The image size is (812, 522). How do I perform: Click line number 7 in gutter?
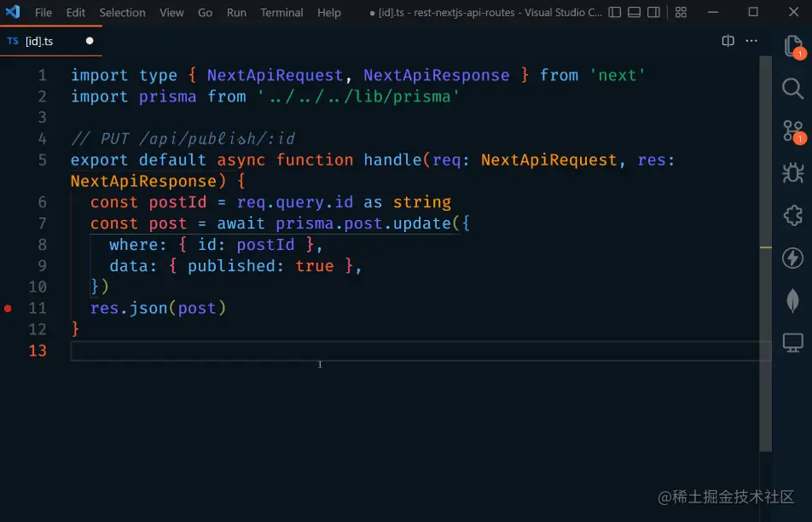[42, 223]
